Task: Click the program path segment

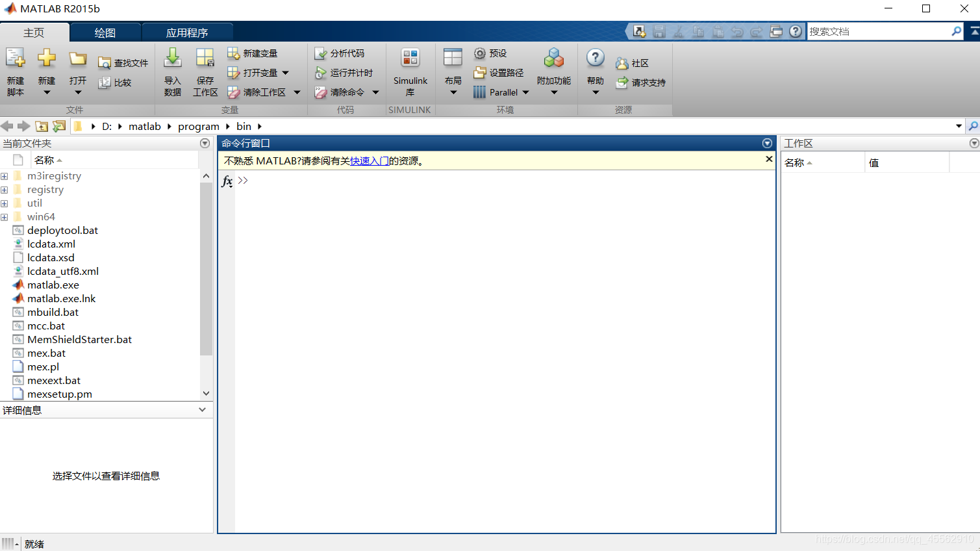Action: tap(199, 126)
